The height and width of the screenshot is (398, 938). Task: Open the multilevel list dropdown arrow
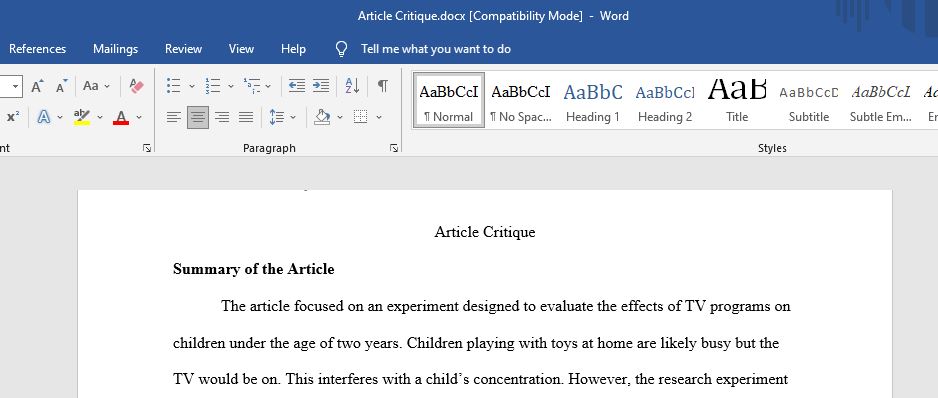[x=268, y=87]
